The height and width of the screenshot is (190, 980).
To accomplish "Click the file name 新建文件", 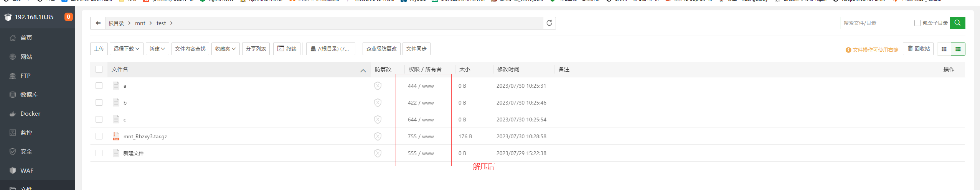I will (134, 153).
